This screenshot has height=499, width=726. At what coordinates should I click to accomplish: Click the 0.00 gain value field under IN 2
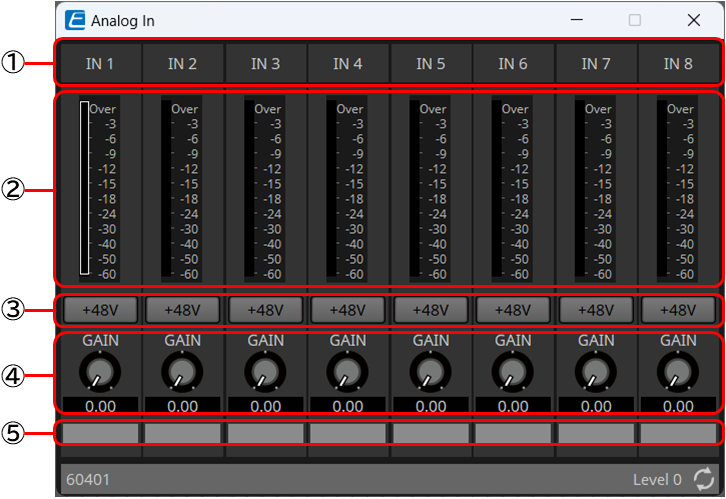click(182, 405)
